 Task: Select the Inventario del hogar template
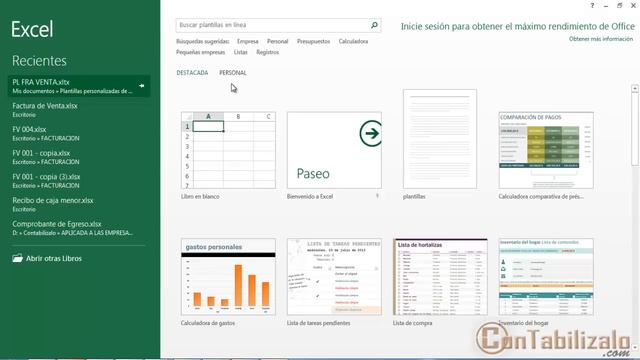click(546, 277)
